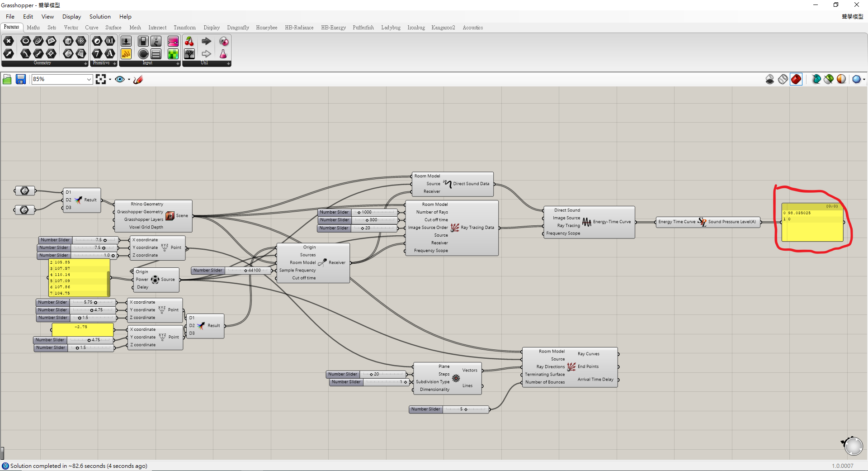
Task: Open the blue polygon display dropdown arrow
Action: click(x=864, y=80)
